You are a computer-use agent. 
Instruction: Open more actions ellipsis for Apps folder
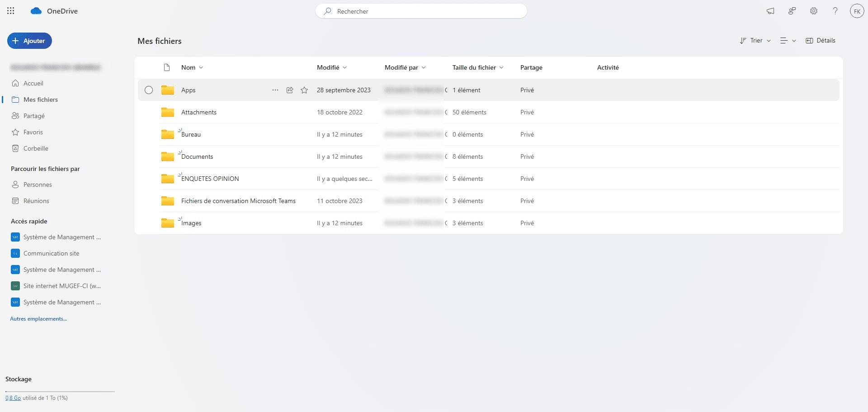tap(275, 90)
